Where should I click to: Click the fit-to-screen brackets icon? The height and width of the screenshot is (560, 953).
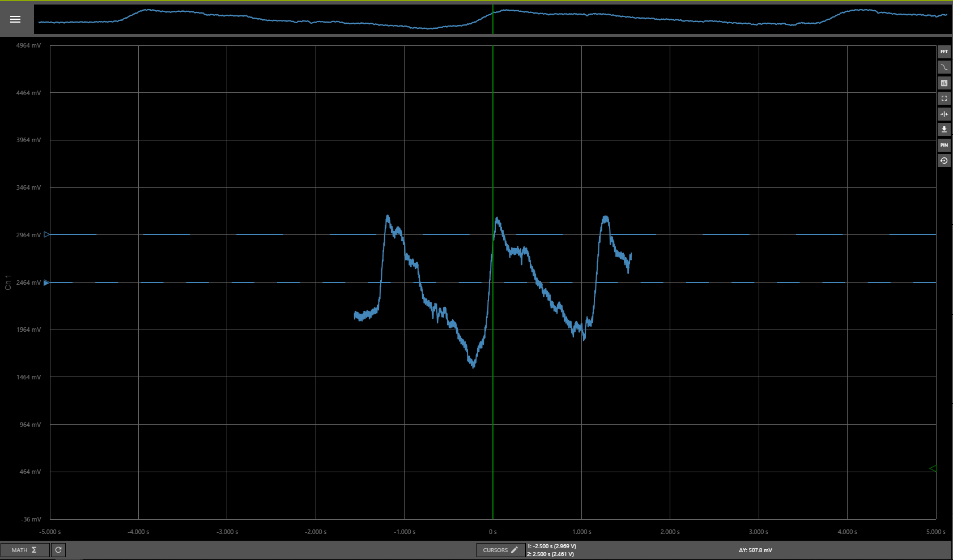click(x=944, y=99)
